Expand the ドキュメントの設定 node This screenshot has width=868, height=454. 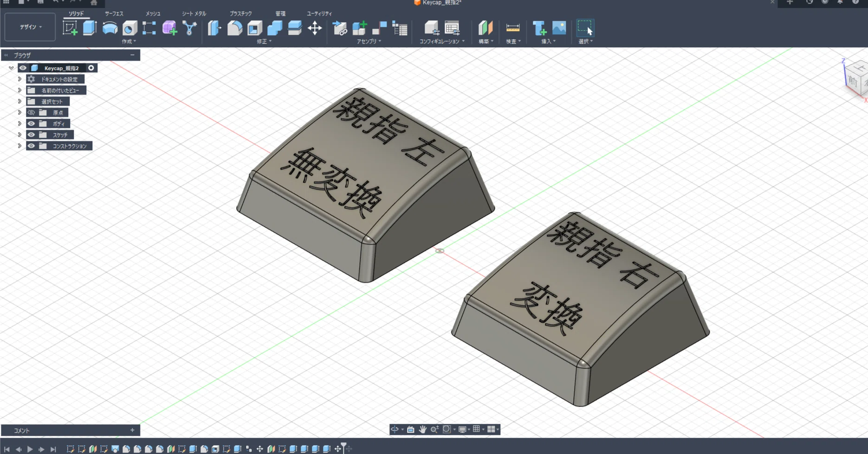point(19,79)
